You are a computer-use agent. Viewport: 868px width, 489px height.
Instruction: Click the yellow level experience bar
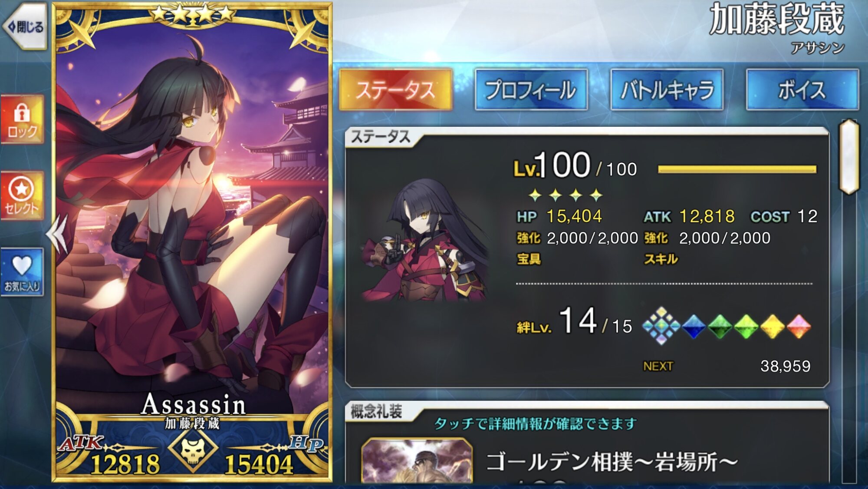coord(737,169)
